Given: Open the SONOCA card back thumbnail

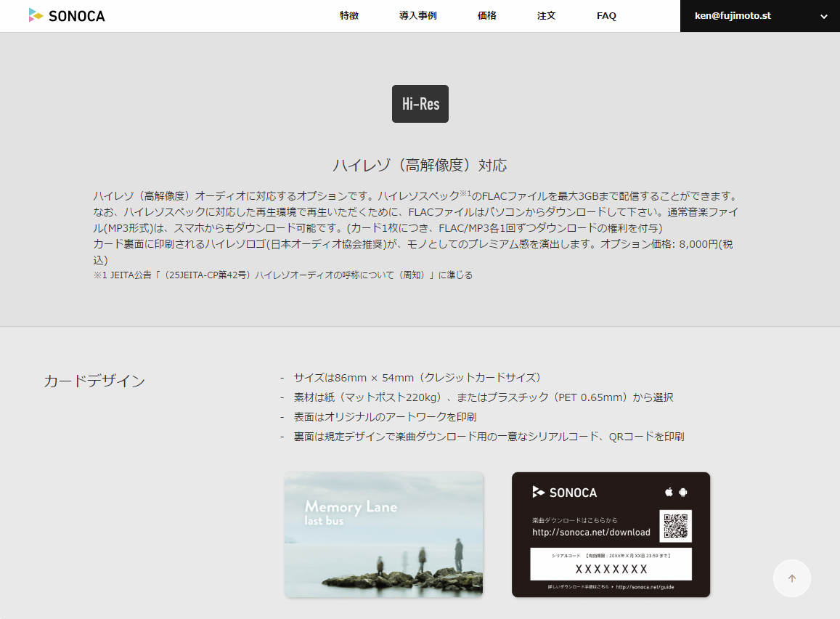Looking at the screenshot, I should 611,534.
